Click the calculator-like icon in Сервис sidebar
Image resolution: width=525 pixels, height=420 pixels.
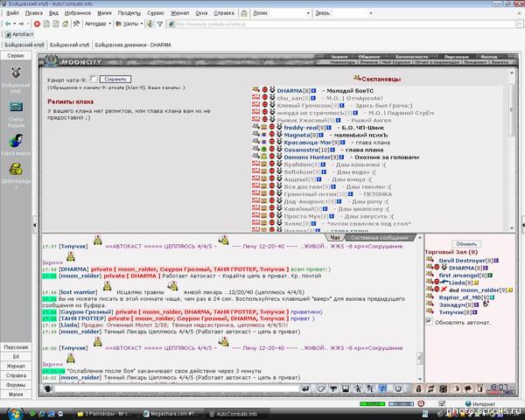[x=16, y=107]
